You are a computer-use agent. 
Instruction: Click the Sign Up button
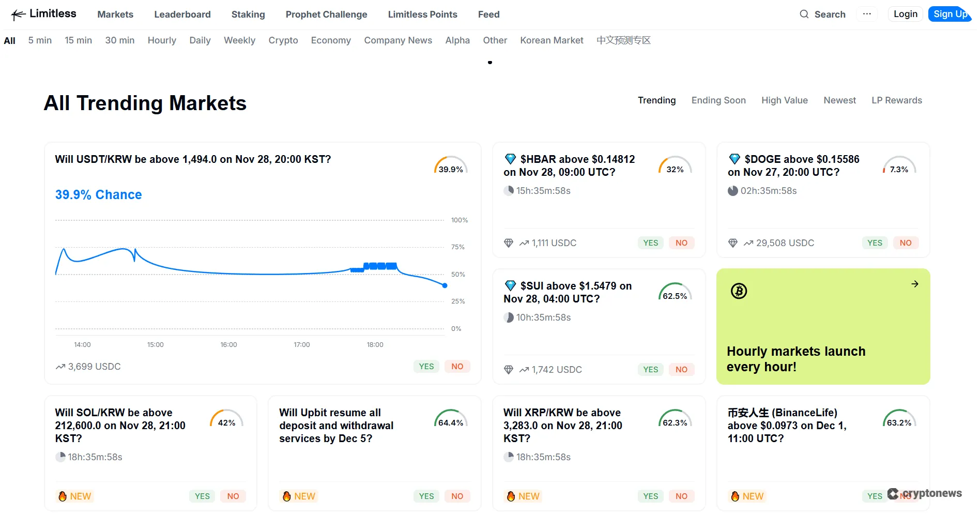point(950,14)
